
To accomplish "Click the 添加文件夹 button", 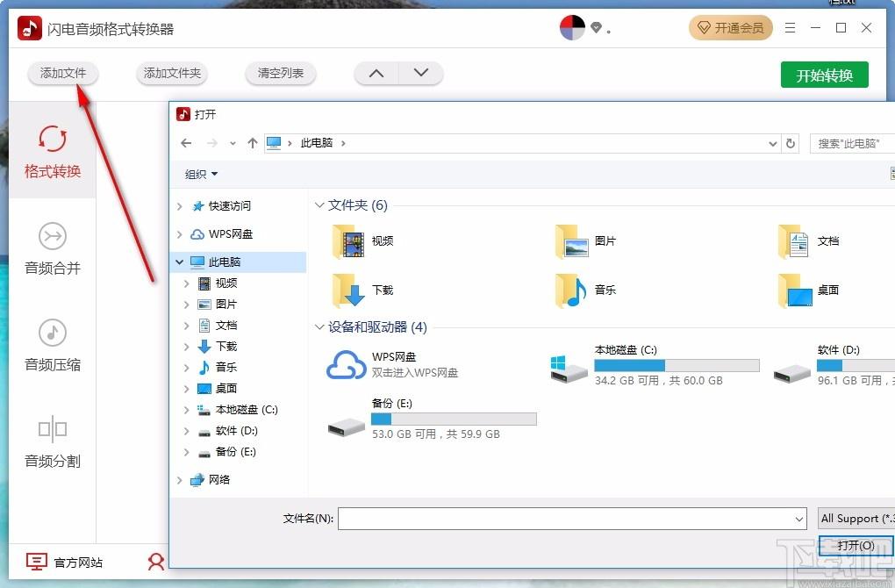I will 172,74.
